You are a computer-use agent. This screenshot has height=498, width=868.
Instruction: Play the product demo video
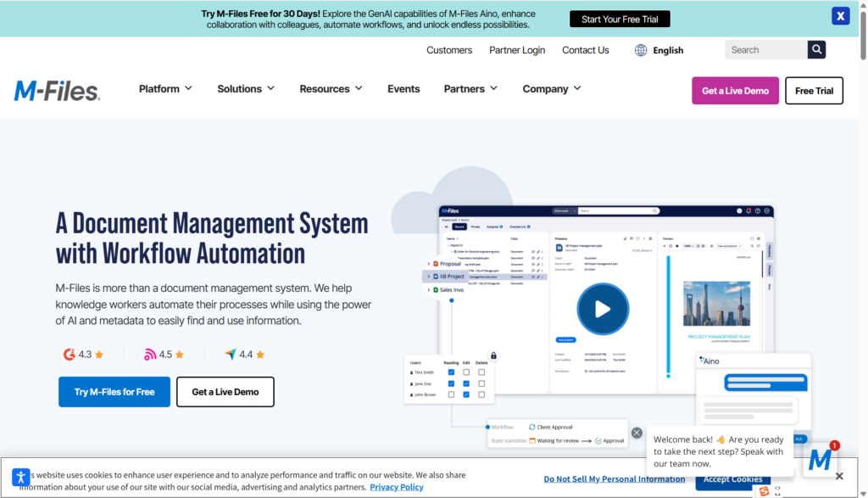(603, 309)
